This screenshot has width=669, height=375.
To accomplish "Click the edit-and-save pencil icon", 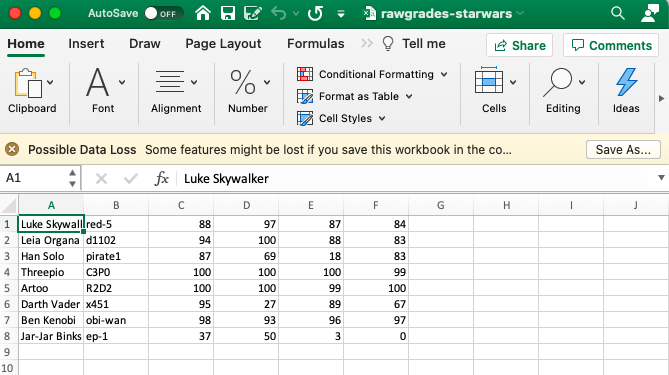I will (x=253, y=13).
